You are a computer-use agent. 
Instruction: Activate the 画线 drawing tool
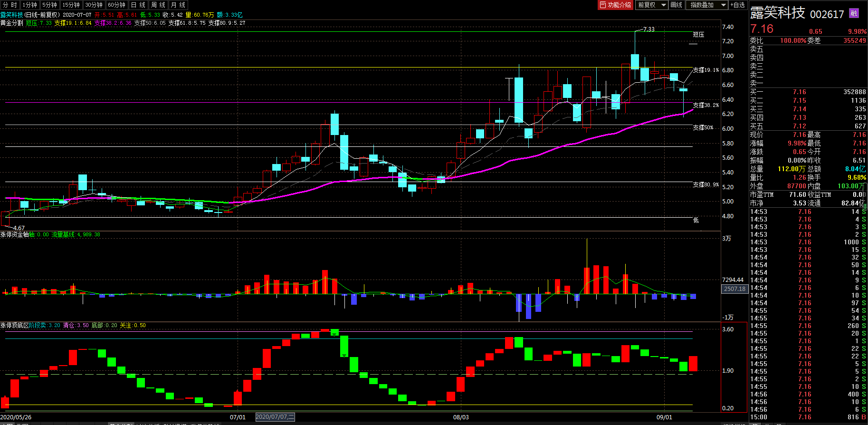pos(677,5)
